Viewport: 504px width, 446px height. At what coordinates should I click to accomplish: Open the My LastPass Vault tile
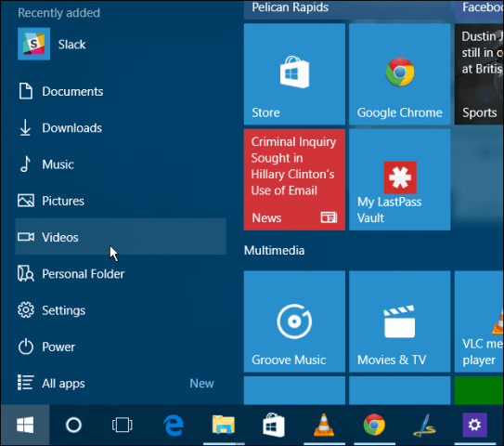pyautogui.click(x=399, y=179)
